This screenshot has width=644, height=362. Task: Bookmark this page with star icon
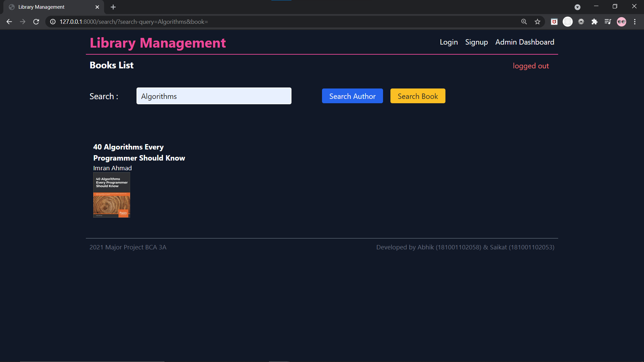pos(537,22)
